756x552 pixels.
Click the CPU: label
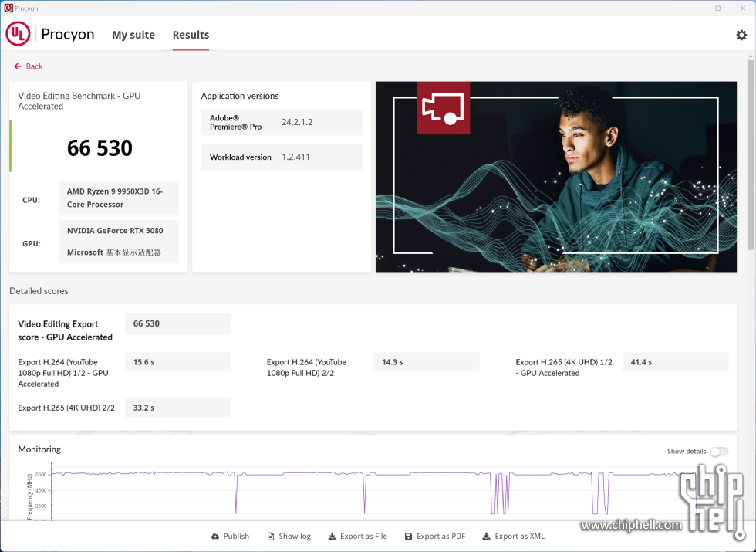(31, 200)
